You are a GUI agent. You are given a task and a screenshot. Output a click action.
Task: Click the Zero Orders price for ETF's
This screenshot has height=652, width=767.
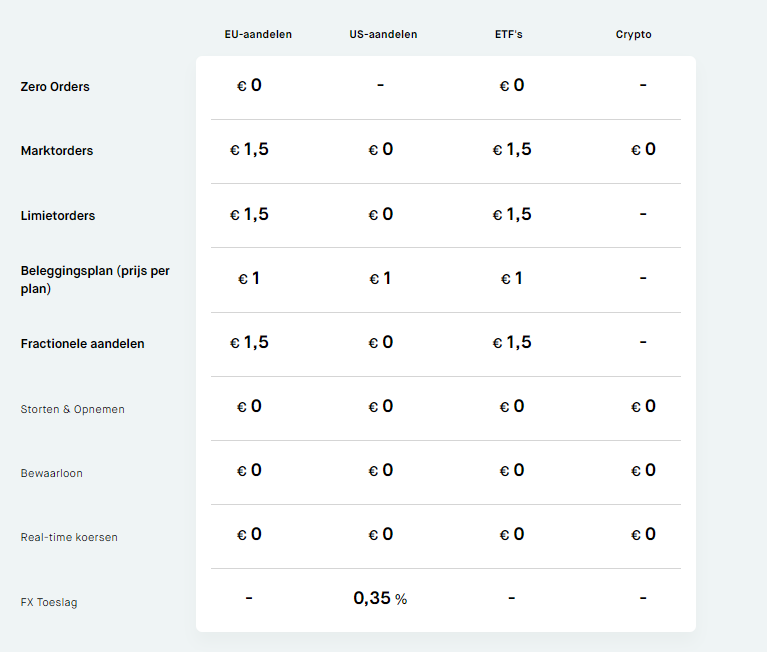[x=511, y=86]
